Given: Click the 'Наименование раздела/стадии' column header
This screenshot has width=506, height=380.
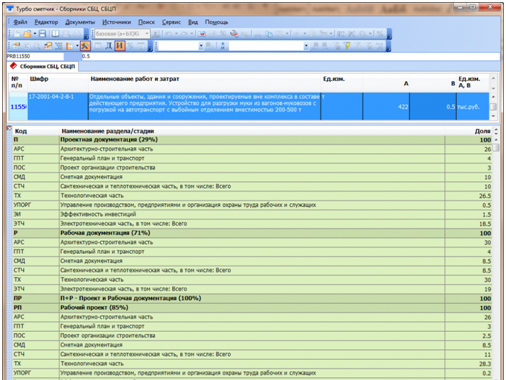Looking at the screenshot, I should (x=108, y=131).
